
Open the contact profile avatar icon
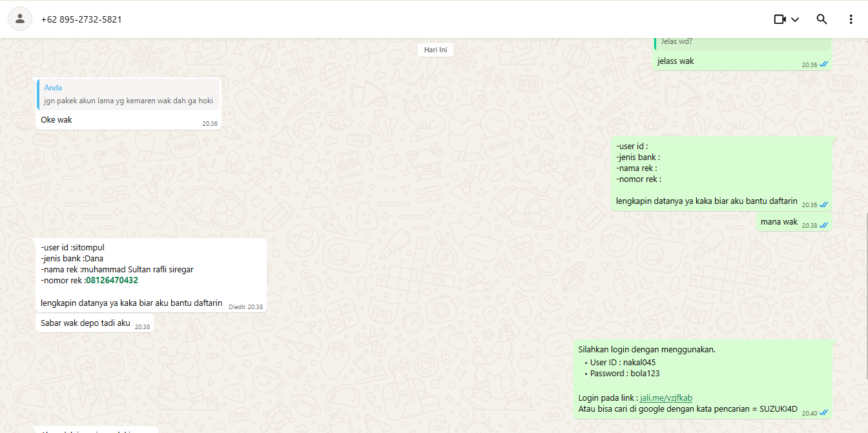[x=20, y=19]
